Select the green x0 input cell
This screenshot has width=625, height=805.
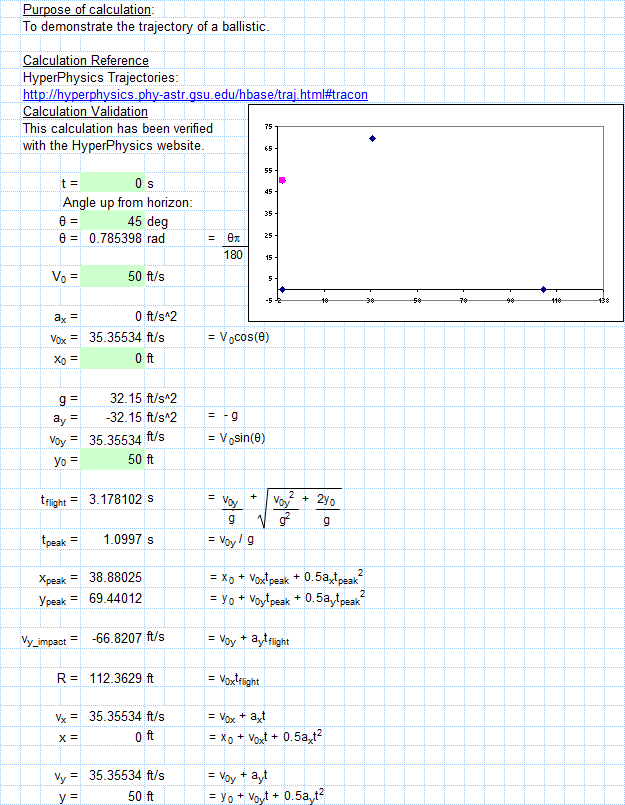click(x=112, y=358)
